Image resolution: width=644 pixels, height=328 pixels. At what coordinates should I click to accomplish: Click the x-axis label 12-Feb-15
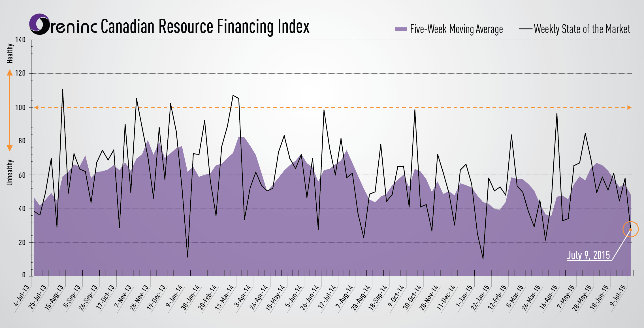coord(497,297)
